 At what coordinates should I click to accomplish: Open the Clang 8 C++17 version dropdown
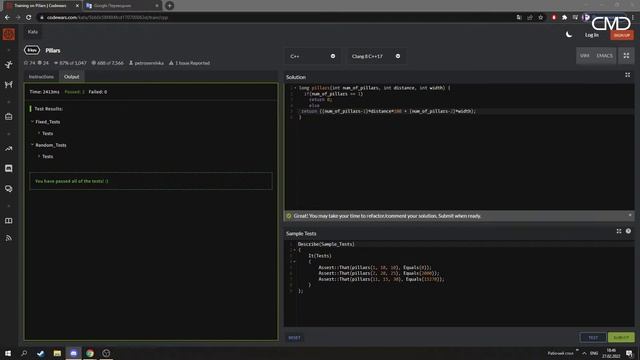[x=376, y=56]
